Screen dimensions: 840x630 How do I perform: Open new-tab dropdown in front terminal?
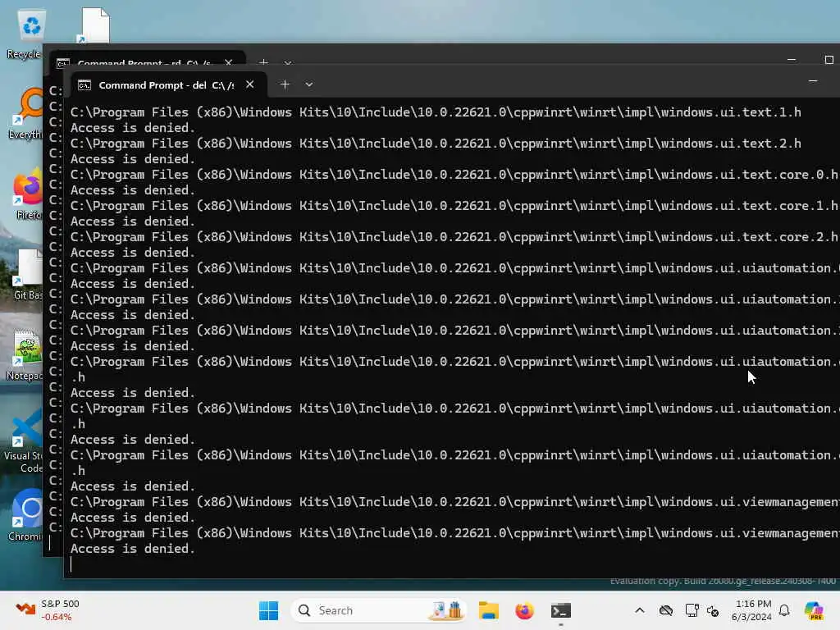coord(309,84)
